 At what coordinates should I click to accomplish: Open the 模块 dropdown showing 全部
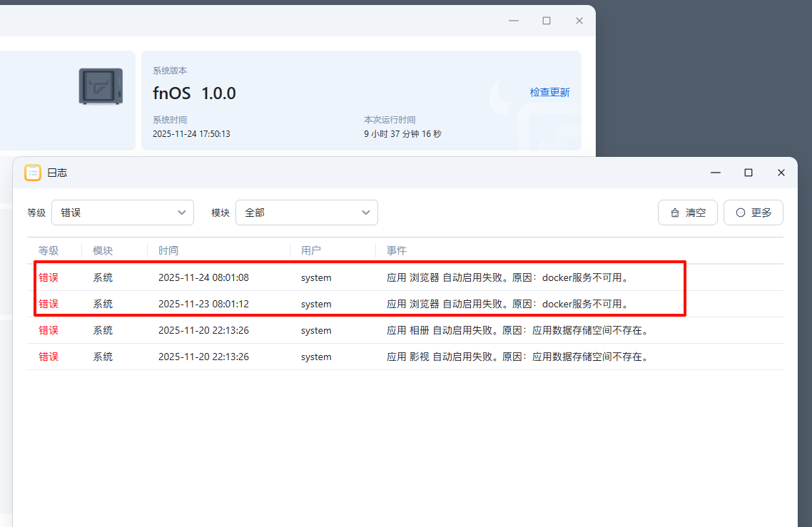click(307, 213)
